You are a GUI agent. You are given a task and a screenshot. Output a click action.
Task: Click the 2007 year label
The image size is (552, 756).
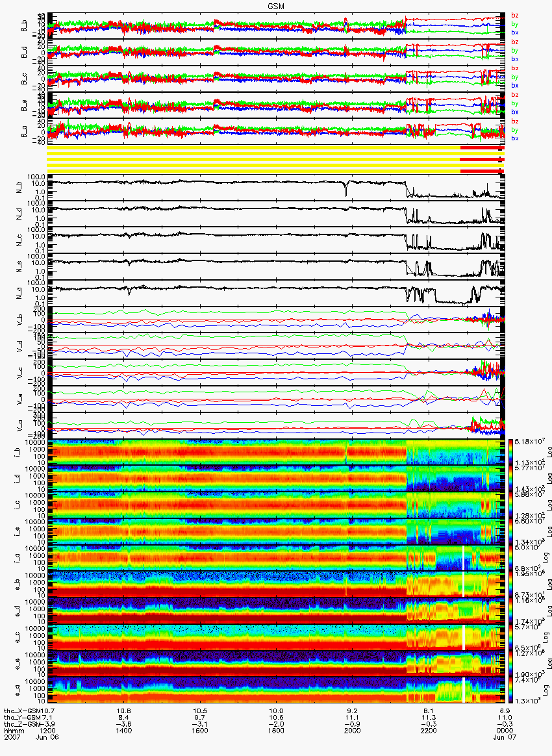click(12, 738)
